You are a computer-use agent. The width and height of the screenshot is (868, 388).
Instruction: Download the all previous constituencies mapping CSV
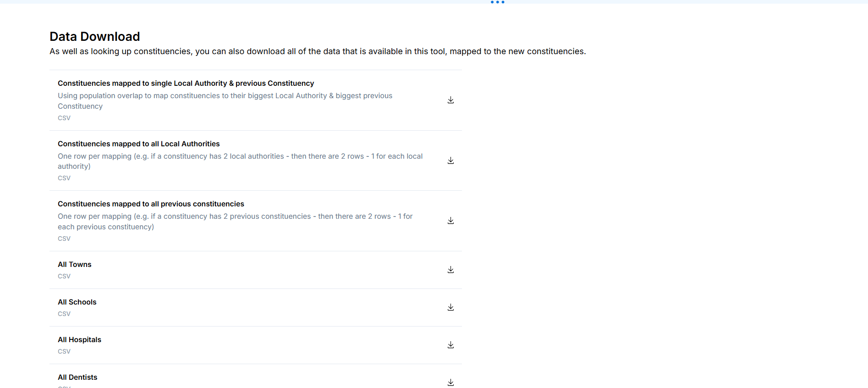[450, 221]
